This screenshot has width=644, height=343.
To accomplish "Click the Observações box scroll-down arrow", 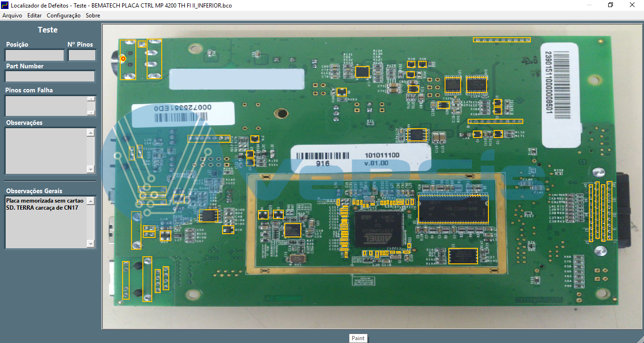I will (x=91, y=169).
